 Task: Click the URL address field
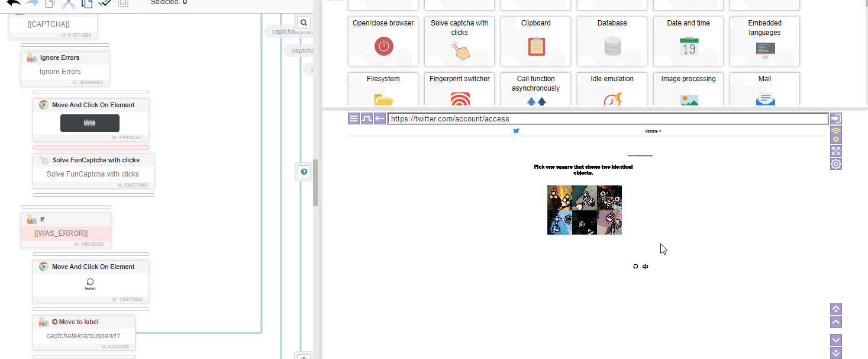pyautogui.click(x=607, y=118)
